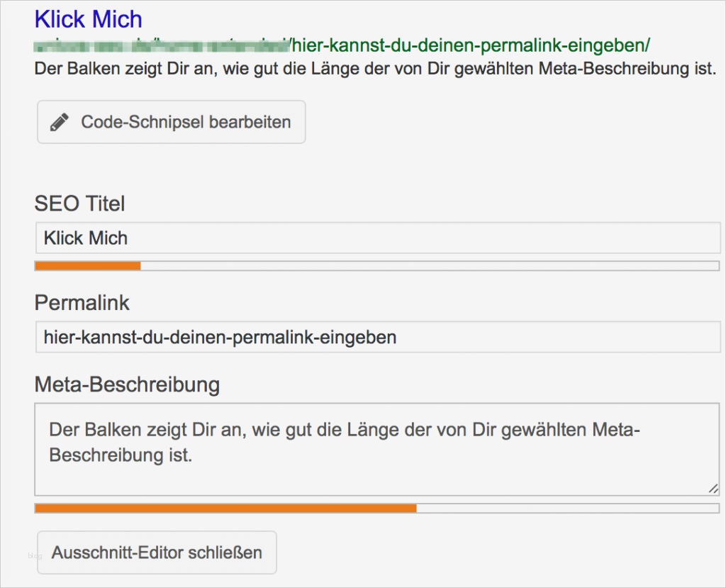Viewport: 726px width, 588px height.
Task: Click the orange filled part of the meta description bar
Action: coord(225,508)
